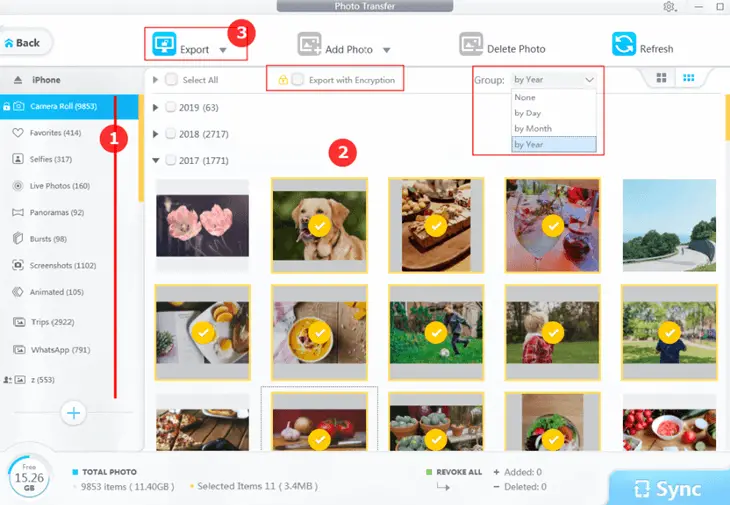Screen dimensions: 730x506
Task: Click the Refresh label
Action: coord(656,49)
